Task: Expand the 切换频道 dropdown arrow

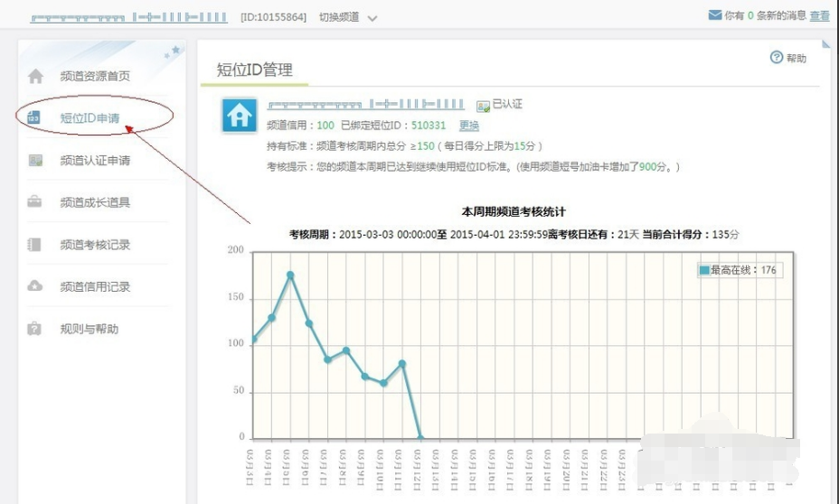Action: coord(372,18)
